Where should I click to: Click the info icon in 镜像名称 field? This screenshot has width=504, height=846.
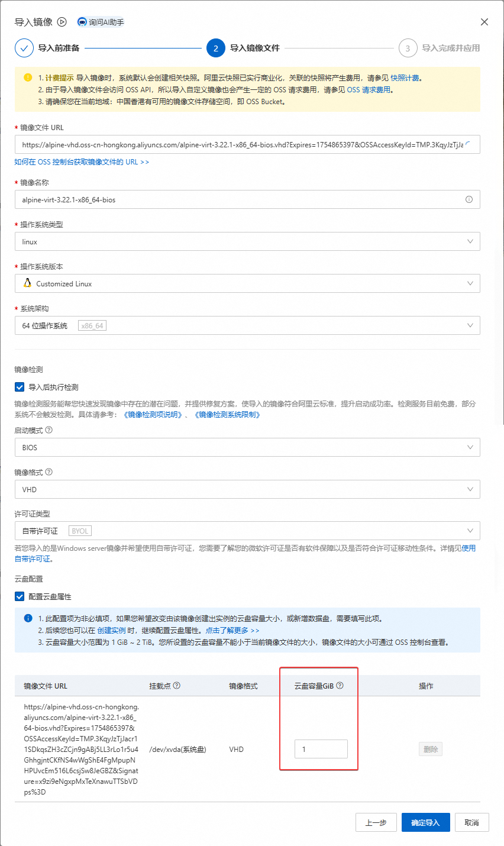point(469,199)
